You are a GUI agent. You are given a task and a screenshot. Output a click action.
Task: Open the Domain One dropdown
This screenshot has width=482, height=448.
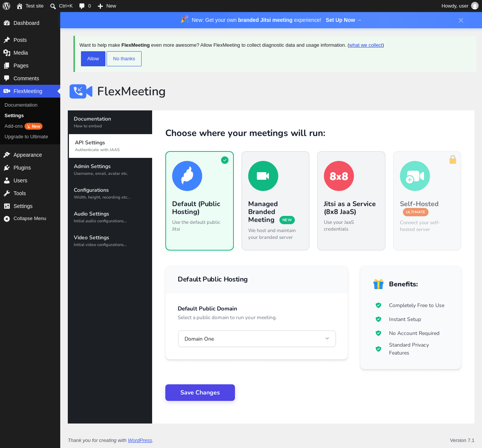pyautogui.click(x=257, y=339)
